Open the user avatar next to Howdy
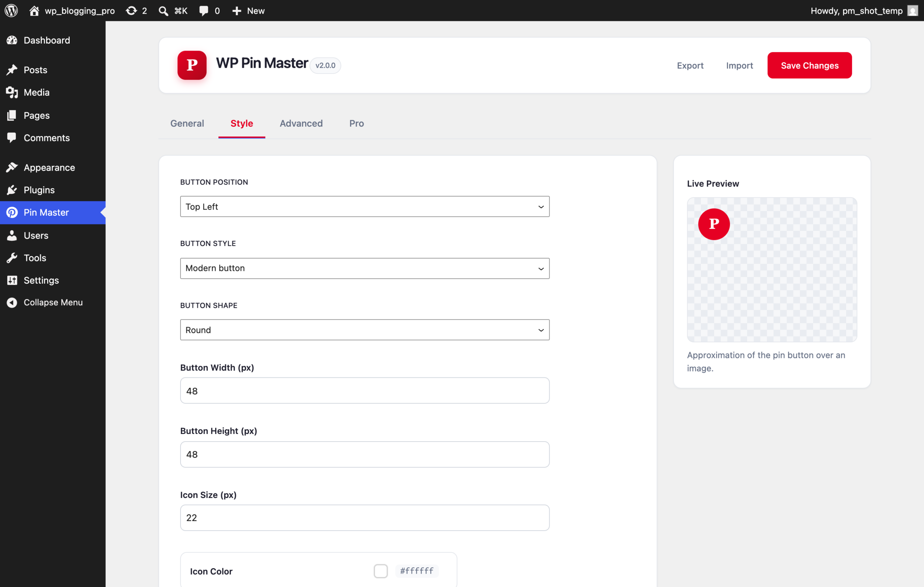The width and height of the screenshot is (924, 587). 913,10
